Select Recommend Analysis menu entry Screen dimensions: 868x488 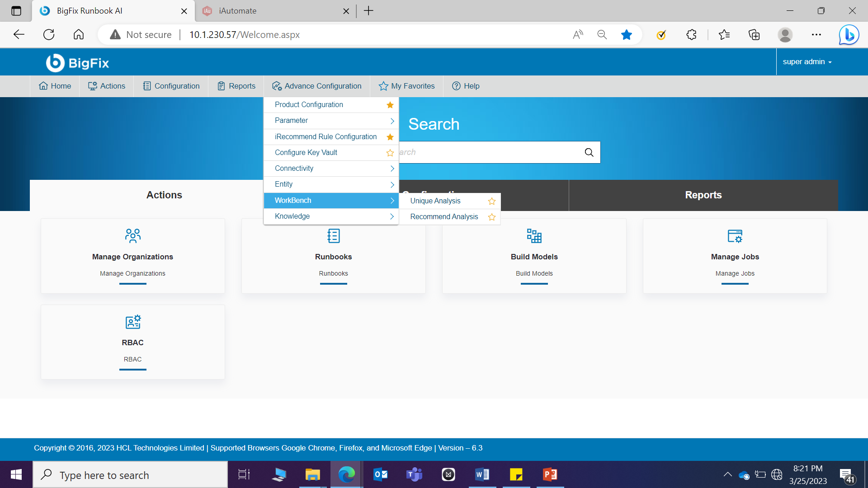tap(443, 217)
